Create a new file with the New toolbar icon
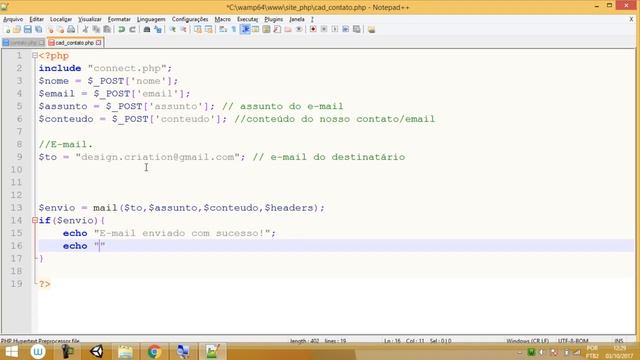Image resolution: width=640 pixels, height=360 pixels. click(x=7, y=29)
